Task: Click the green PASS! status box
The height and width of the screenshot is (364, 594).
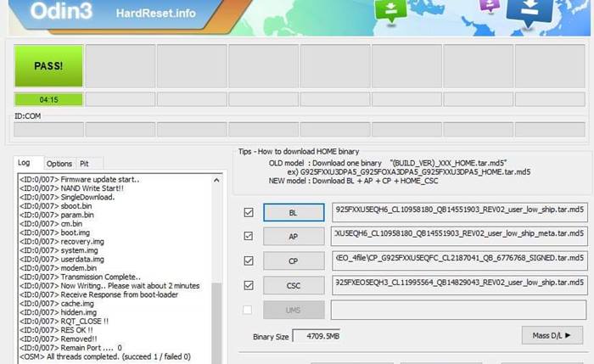Action: (x=48, y=66)
